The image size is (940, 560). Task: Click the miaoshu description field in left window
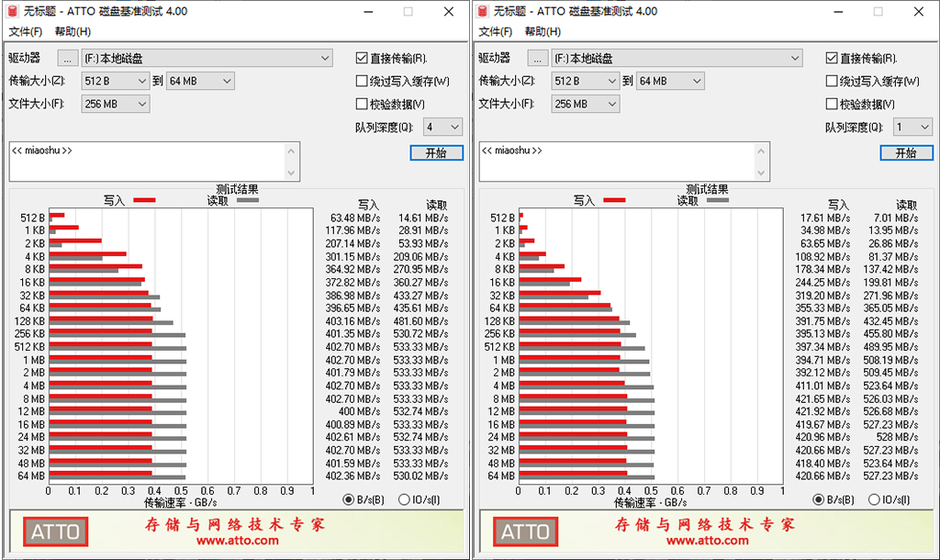tap(147, 161)
